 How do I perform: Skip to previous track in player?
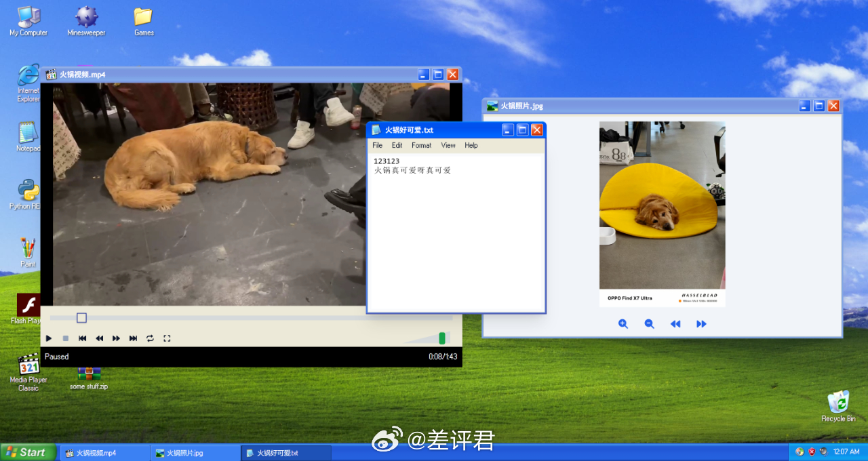coord(83,338)
